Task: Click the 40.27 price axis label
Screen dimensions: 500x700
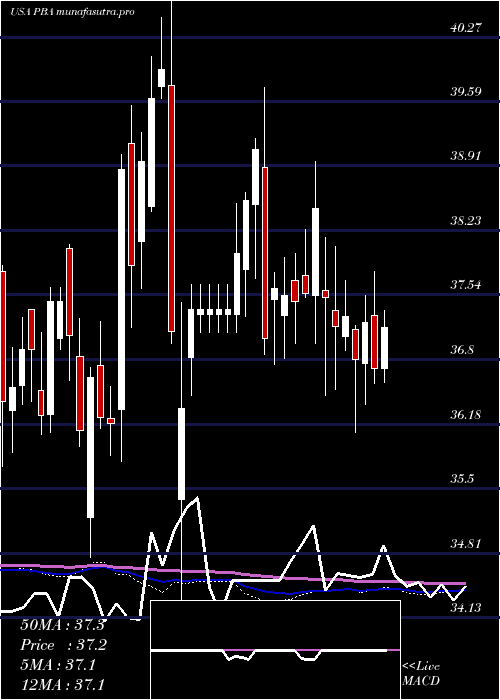Action: pos(466,28)
